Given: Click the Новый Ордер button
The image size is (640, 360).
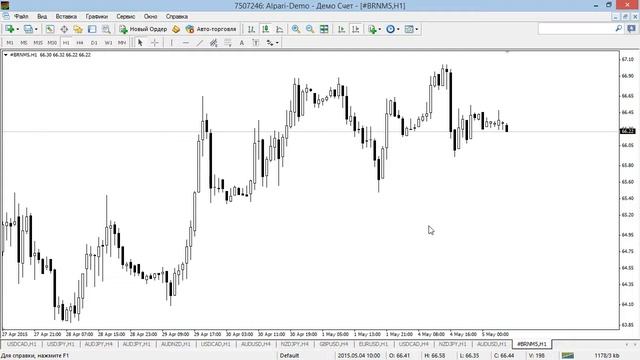Looking at the screenshot, I should [143, 29].
